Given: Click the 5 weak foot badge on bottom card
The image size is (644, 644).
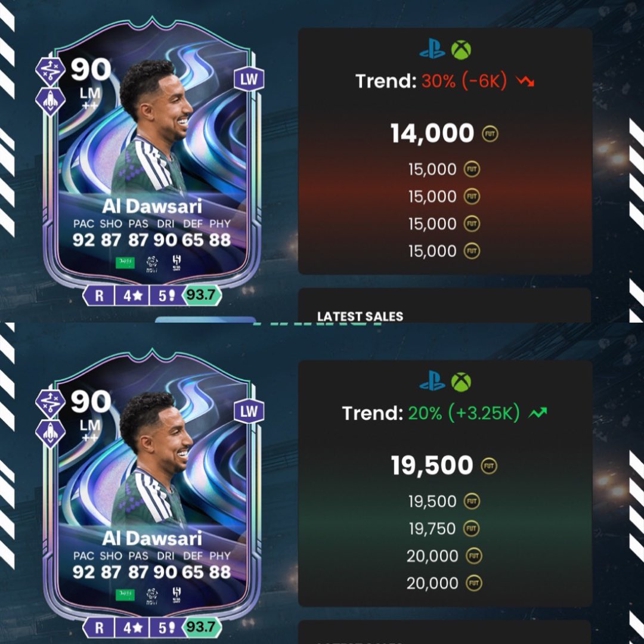Looking at the screenshot, I should pyautogui.click(x=167, y=627).
